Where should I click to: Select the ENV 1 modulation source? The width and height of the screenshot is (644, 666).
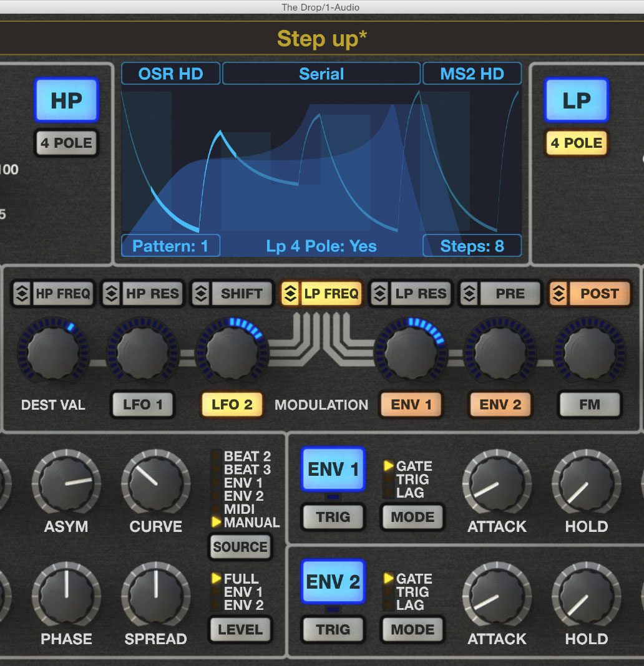pyautogui.click(x=411, y=404)
